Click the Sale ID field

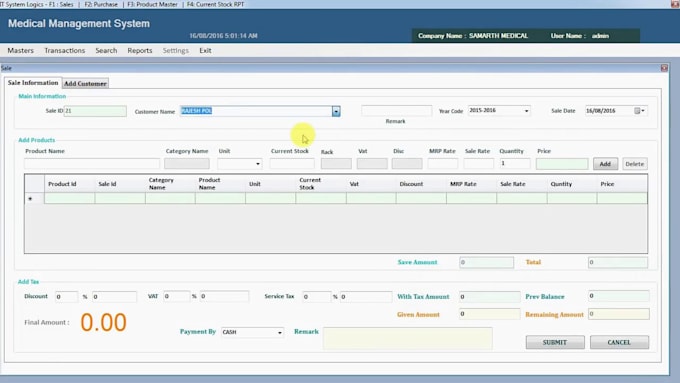(x=95, y=111)
